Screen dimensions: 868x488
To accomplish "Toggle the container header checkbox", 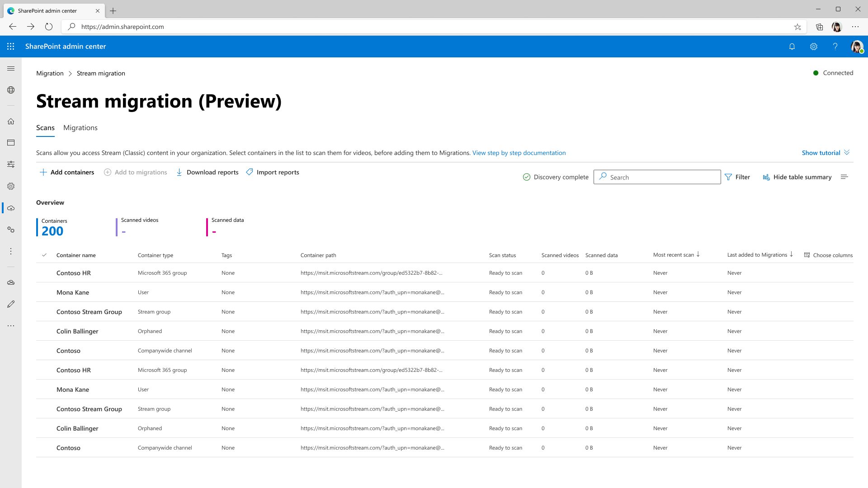I will point(45,254).
